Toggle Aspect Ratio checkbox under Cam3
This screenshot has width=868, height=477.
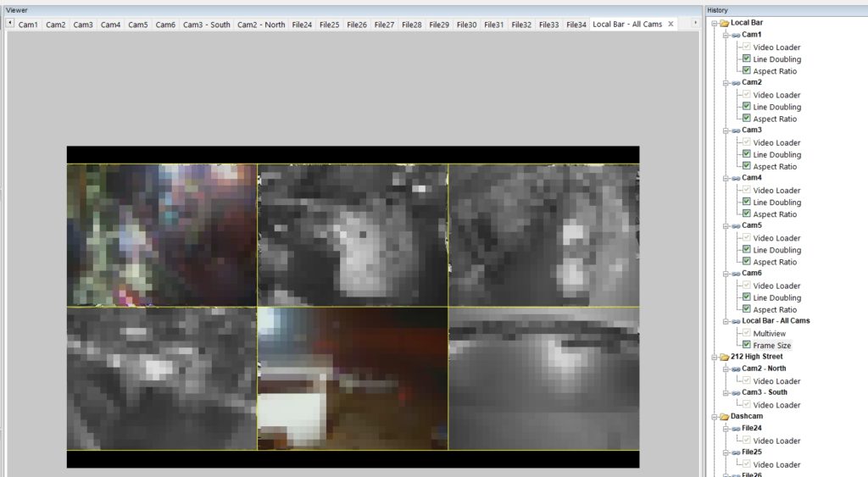(746, 165)
